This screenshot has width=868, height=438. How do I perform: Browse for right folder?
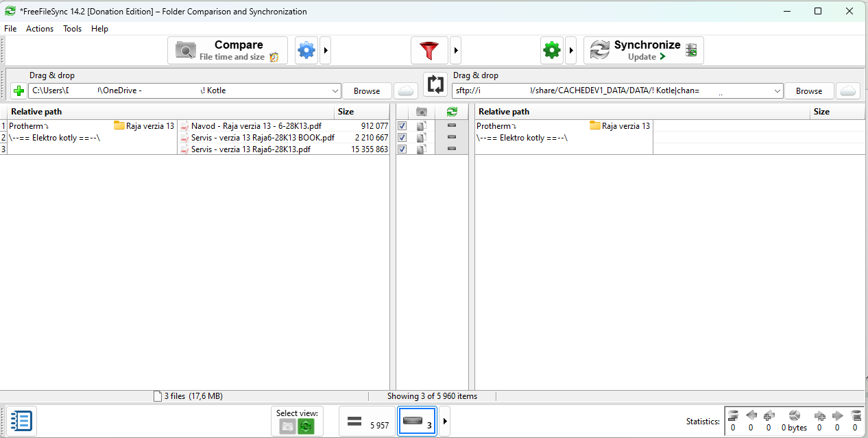(x=809, y=90)
